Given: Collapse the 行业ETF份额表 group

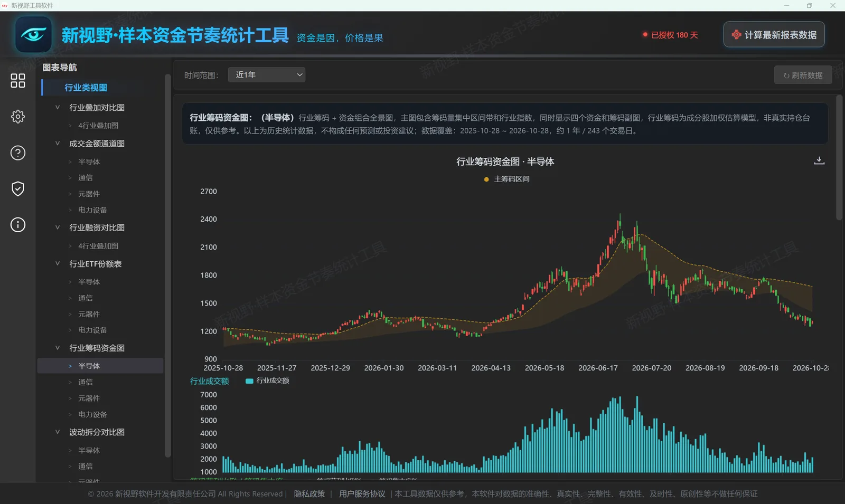Looking at the screenshot, I should 58,263.
